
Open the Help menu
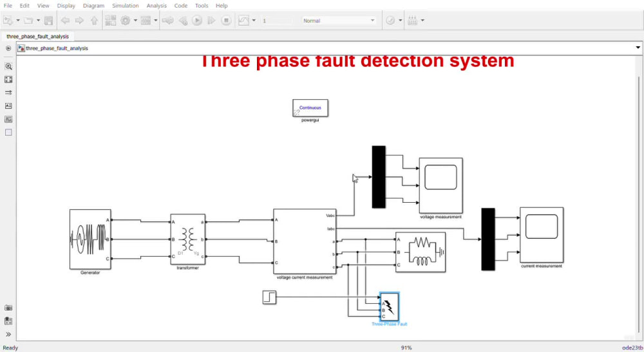[x=222, y=6]
